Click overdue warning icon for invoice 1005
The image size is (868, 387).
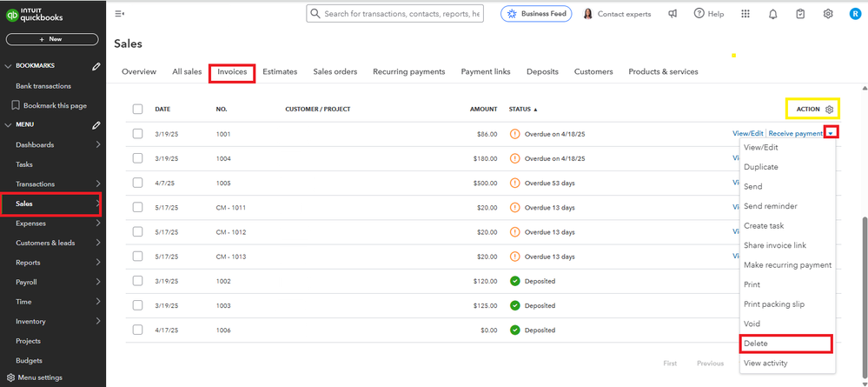pos(515,183)
